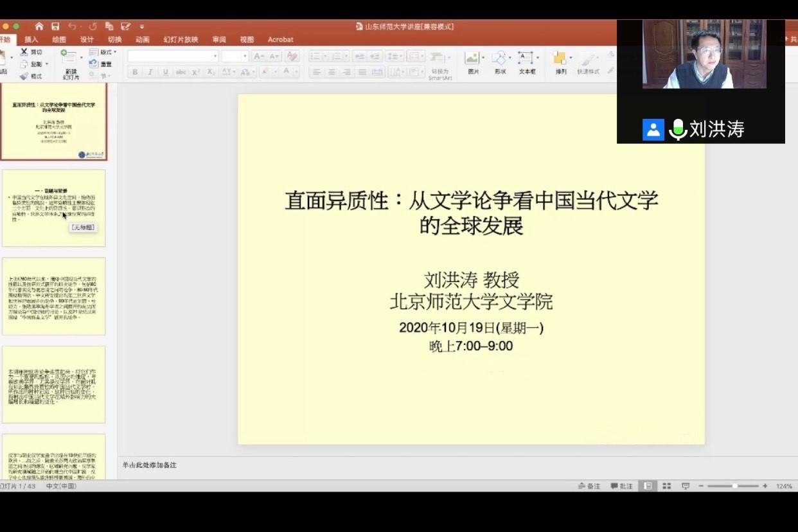Open the Slide Show (幻灯片放映) tab
The image size is (798, 532).
point(181,40)
